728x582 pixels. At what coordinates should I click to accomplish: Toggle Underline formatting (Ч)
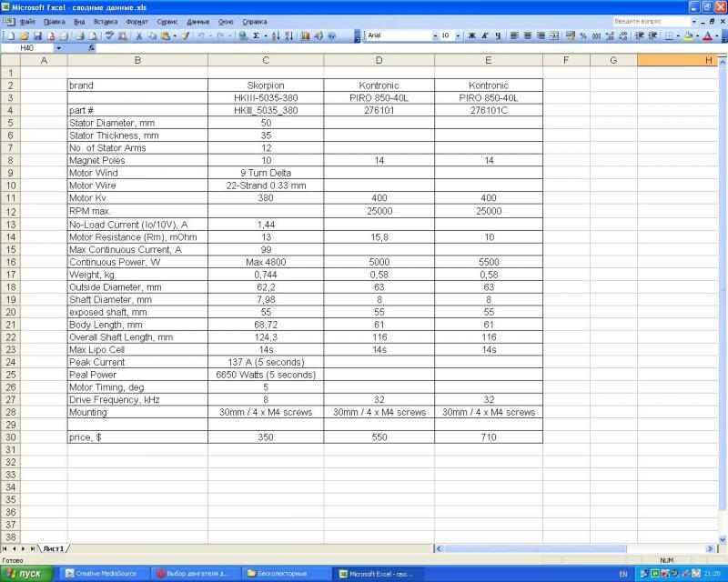498,36
